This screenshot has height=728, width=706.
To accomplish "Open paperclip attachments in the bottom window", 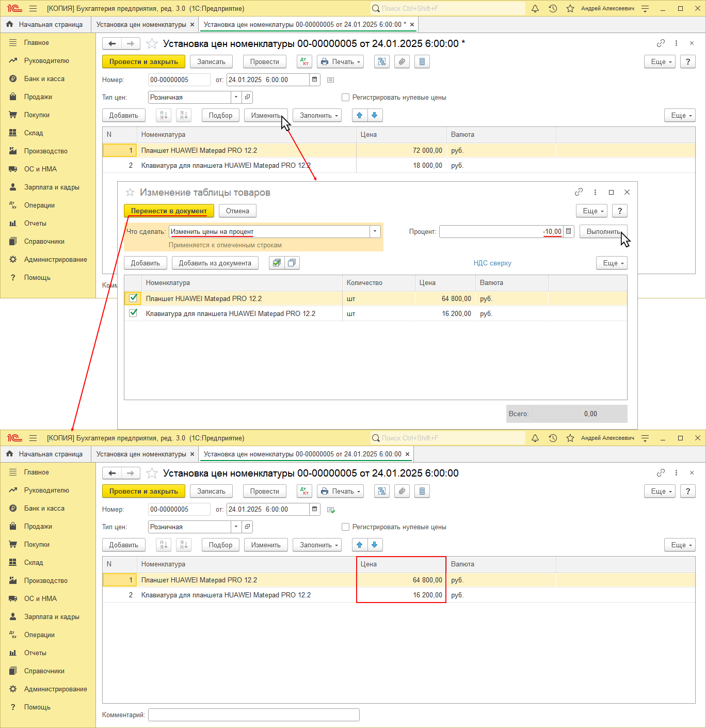I will (x=402, y=491).
